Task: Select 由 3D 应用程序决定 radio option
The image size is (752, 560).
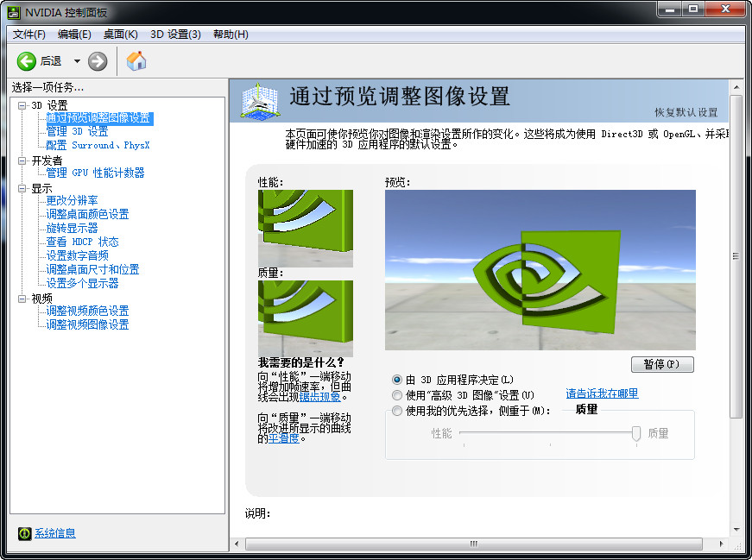Action: pos(396,380)
